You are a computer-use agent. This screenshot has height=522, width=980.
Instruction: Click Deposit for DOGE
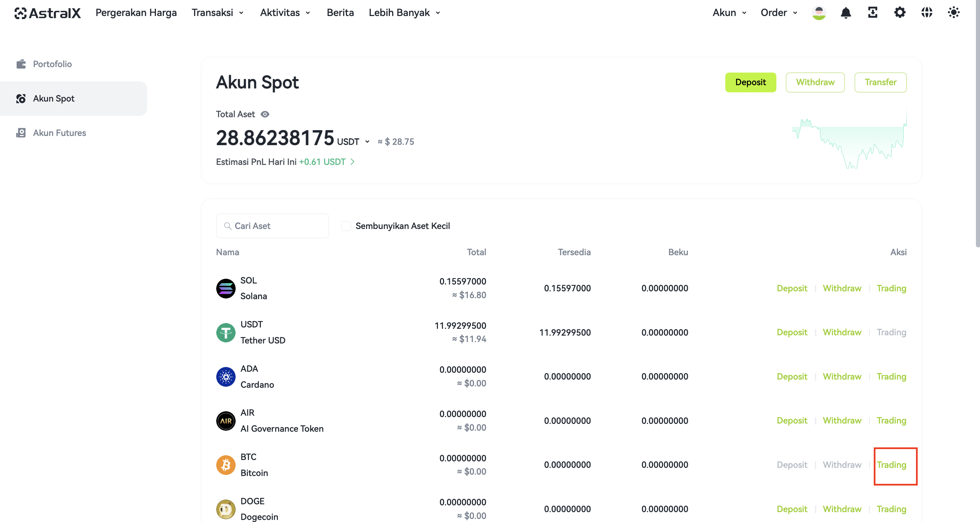792,509
